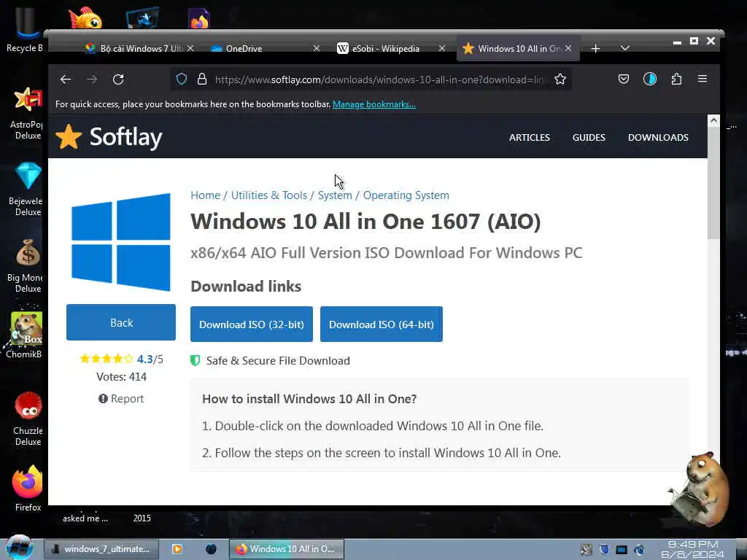This screenshot has height=560, width=747.
Task: Open AstroPop Deluxe desktop icon
Action: (x=28, y=113)
